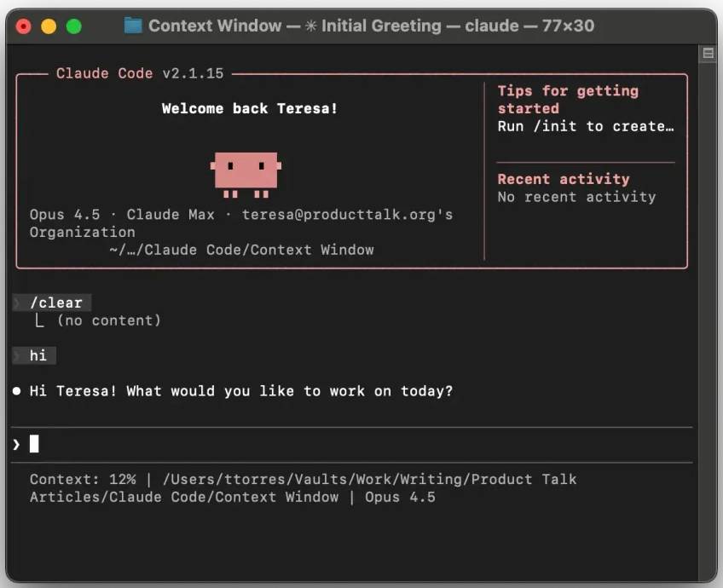Click the "Context: 12%" status entry
The height and width of the screenshot is (588, 723).
coord(83,479)
